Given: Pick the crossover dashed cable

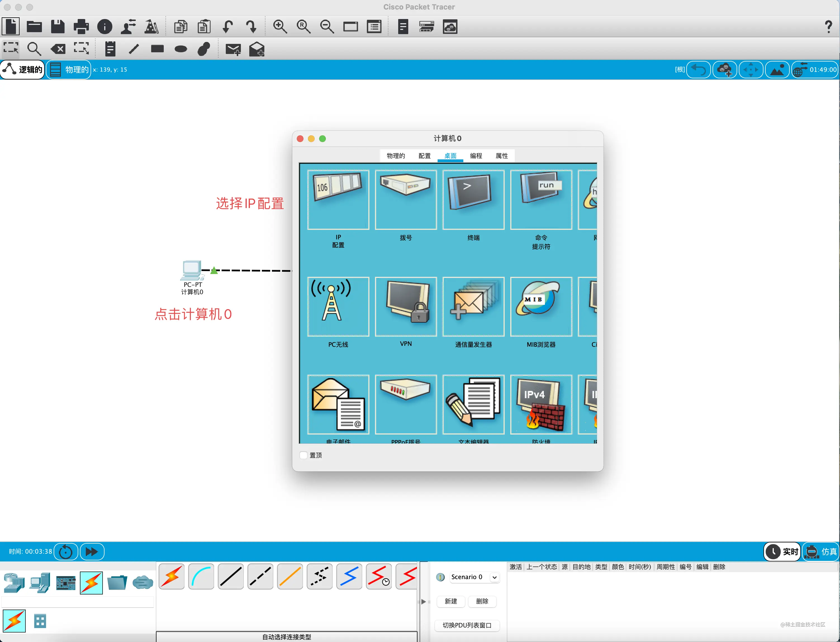Looking at the screenshot, I should click(x=260, y=576).
